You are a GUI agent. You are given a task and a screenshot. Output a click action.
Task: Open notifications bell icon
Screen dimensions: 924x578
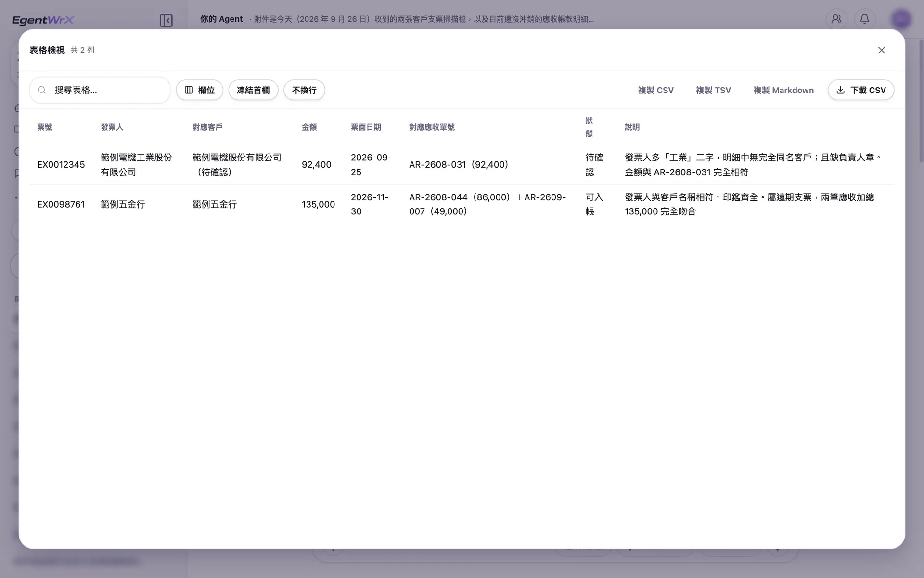[864, 19]
